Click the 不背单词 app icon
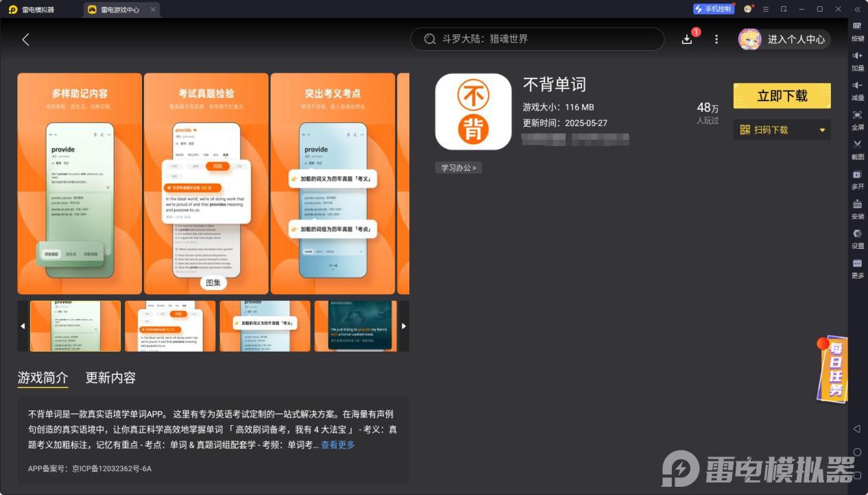Screen dimensions: 868x495 (473, 111)
